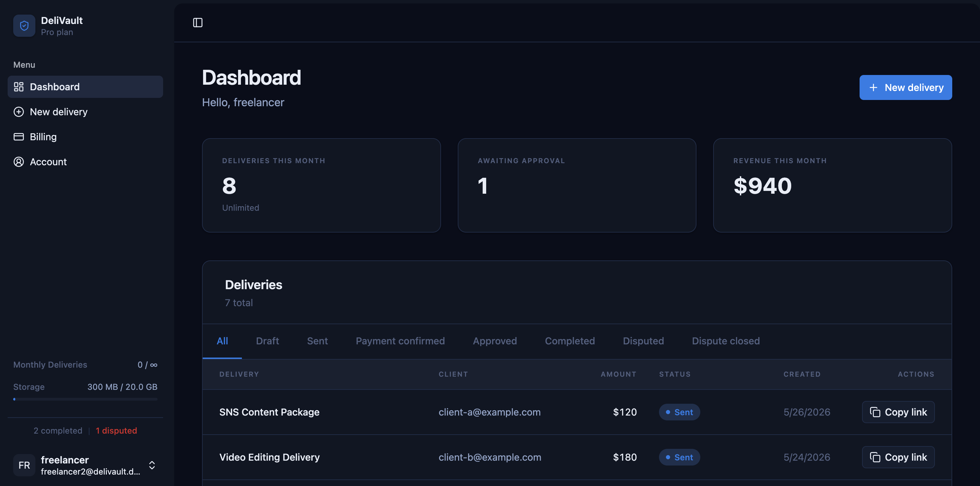The width and height of the screenshot is (980, 486).
Task: Click the SNS Content Package delivery name
Action: [269, 412]
